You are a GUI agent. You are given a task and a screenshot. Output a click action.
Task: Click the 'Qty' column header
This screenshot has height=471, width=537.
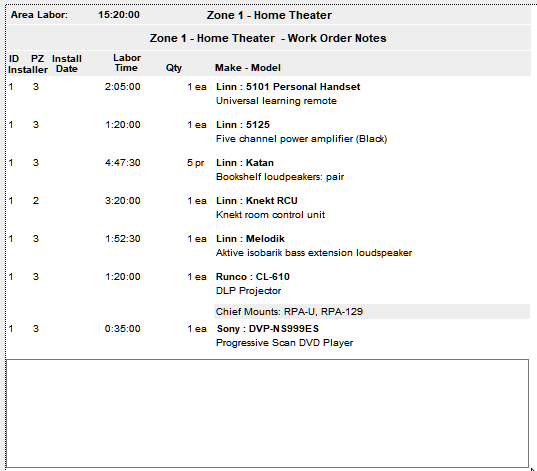(x=174, y=68)
